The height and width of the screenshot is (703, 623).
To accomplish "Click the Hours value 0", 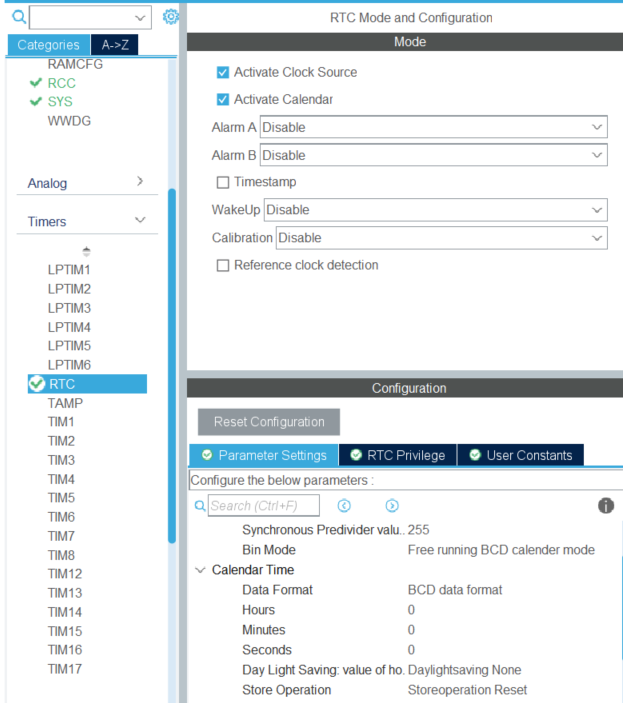I will coord(411,610).
